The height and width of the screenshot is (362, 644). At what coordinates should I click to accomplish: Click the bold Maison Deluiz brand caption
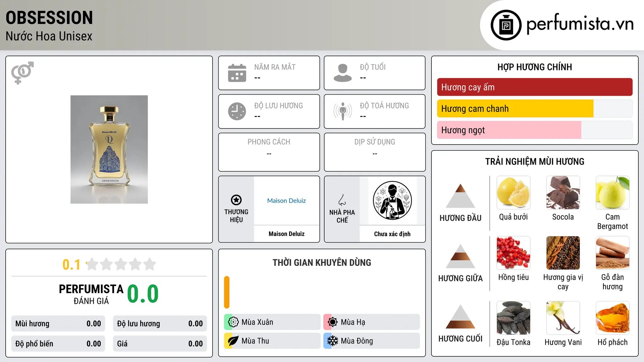(286, 234)
